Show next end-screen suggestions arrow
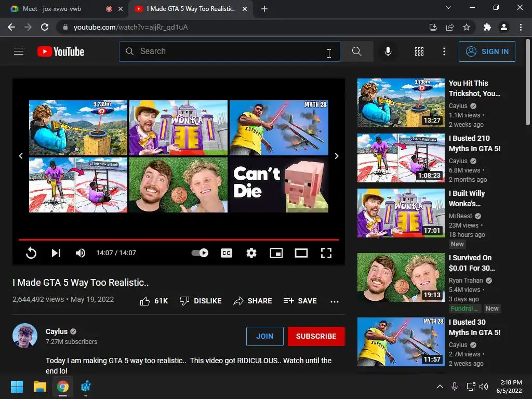This screenshot has height=399, width=532. (x=337, y=156)
